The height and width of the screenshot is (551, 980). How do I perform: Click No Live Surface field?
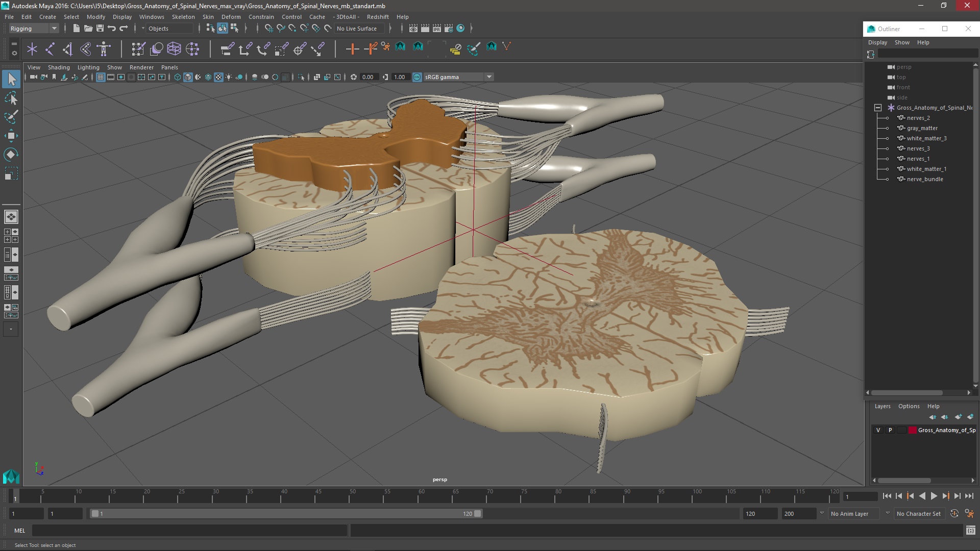[357, 29]
